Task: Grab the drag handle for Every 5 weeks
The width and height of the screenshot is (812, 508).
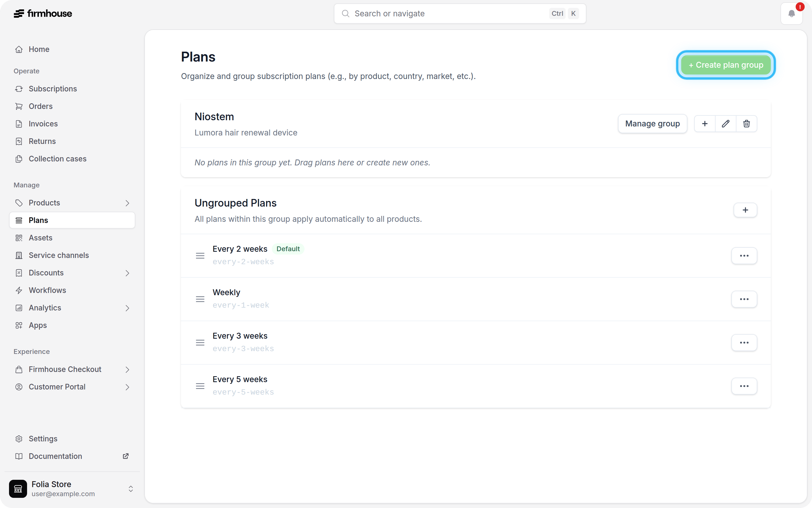Action: 200,386
